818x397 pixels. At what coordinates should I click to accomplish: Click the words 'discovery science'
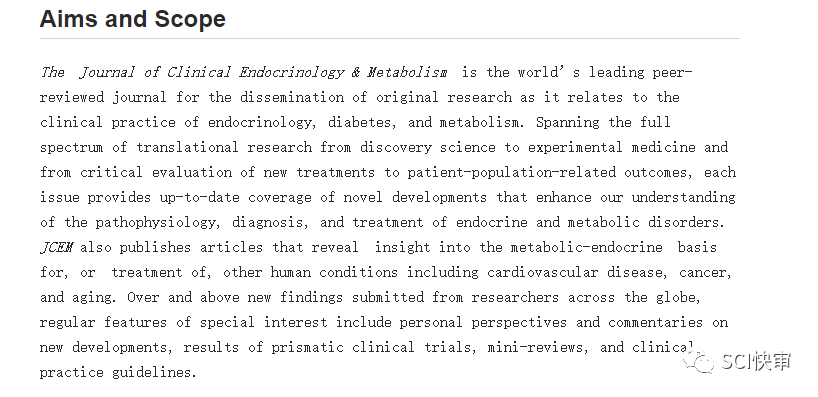point(428,148)
